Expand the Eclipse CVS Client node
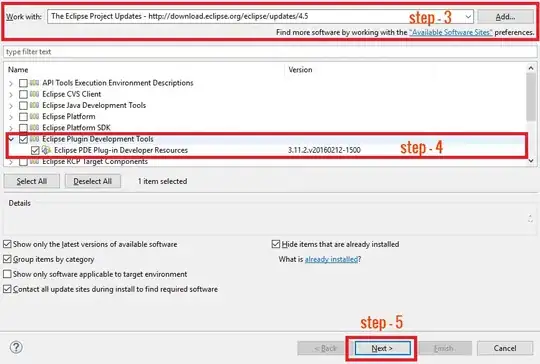540x364 pixels. click(11, 95)
